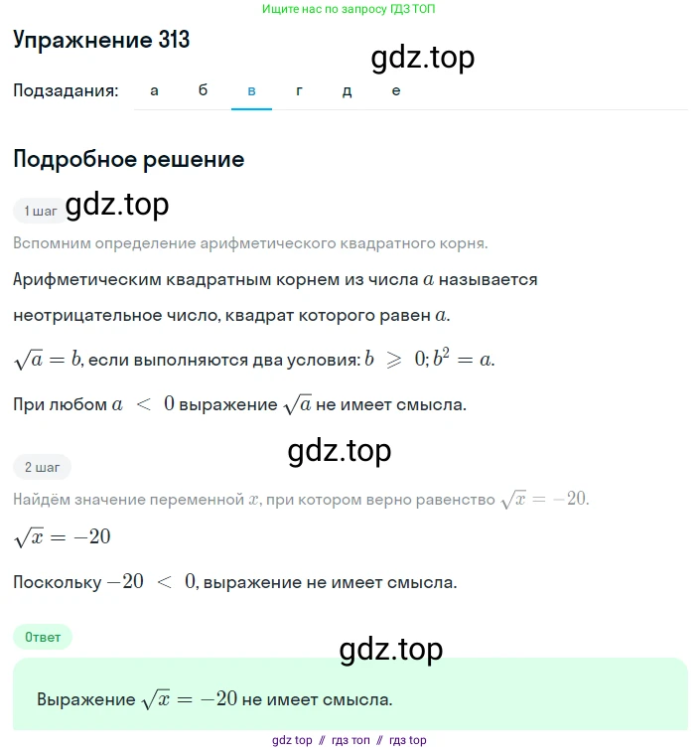
Task: Click the '2 шаг' step badge
Action: point(42,466)
